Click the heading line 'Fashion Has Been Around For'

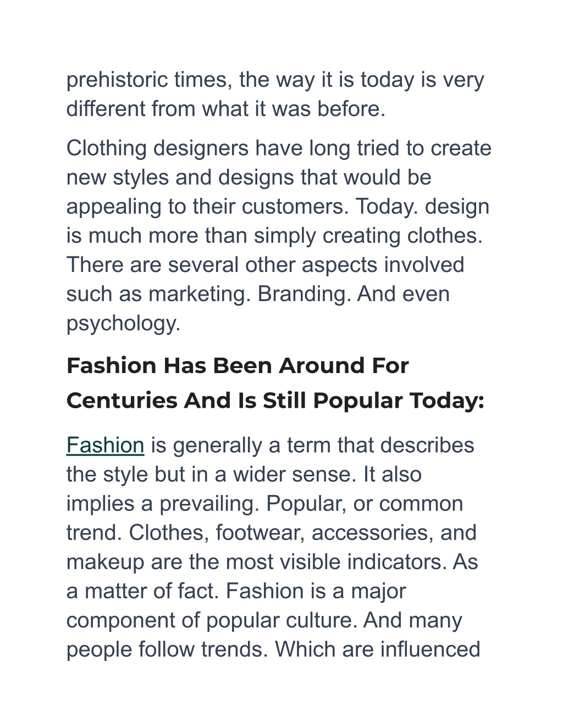pyautogui.click(x=238, y=366)
